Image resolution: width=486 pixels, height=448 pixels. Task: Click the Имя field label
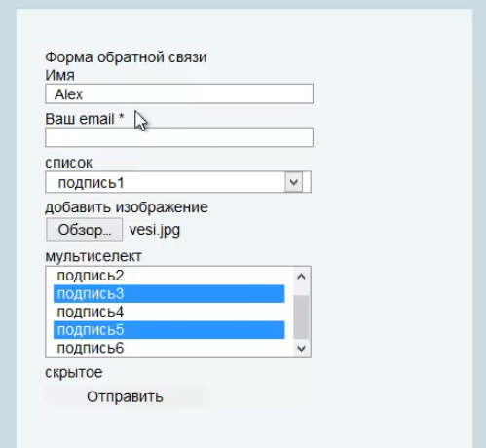(59, 75)
